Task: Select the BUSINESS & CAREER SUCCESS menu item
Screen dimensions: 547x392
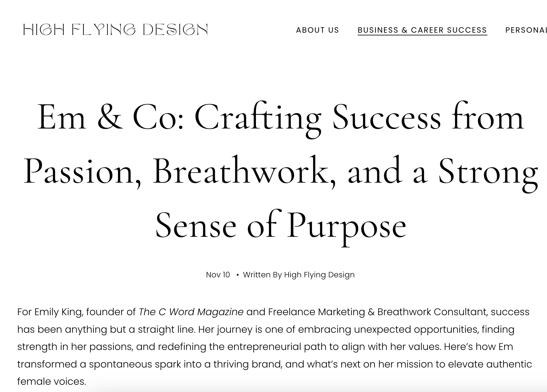Action: pos(422,30)
